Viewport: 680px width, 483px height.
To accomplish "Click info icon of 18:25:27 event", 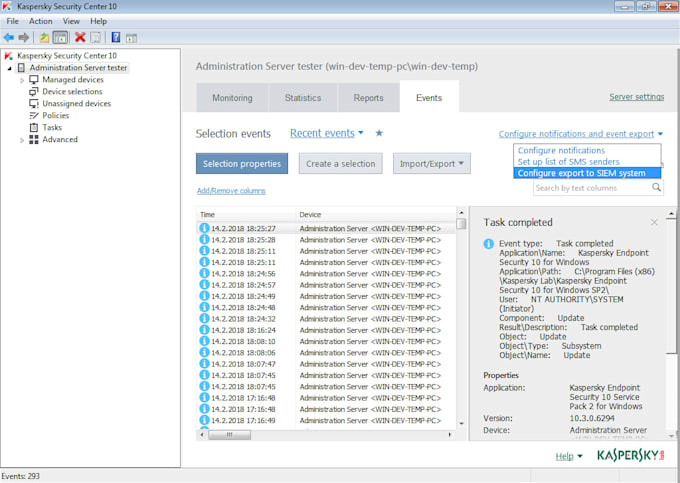I will pos(204,228).
